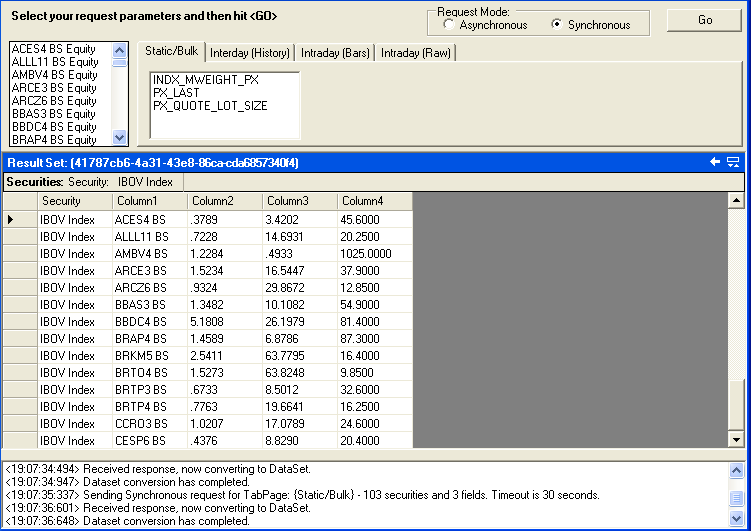The image size is (751, 531).
Task: Sort by the Column2 header
Action: click(x=225, y=201)
